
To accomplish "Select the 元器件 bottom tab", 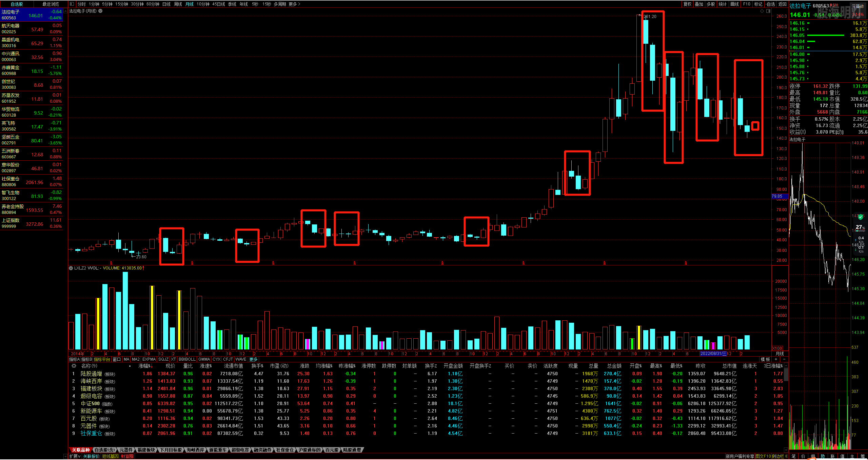I will (126, 450).
